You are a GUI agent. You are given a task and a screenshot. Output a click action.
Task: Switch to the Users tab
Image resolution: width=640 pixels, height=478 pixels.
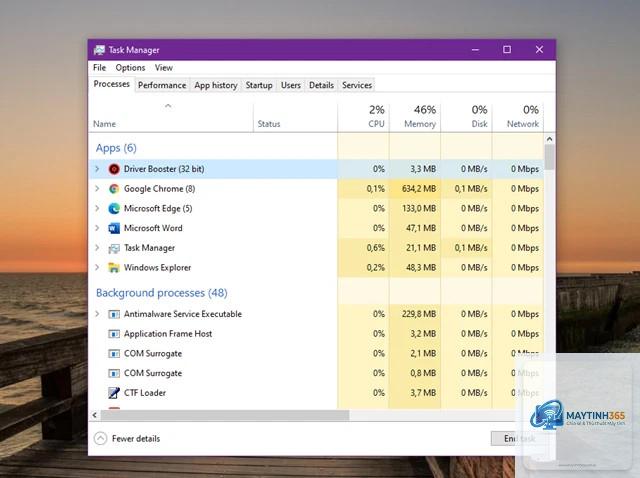tap(291, 85)
